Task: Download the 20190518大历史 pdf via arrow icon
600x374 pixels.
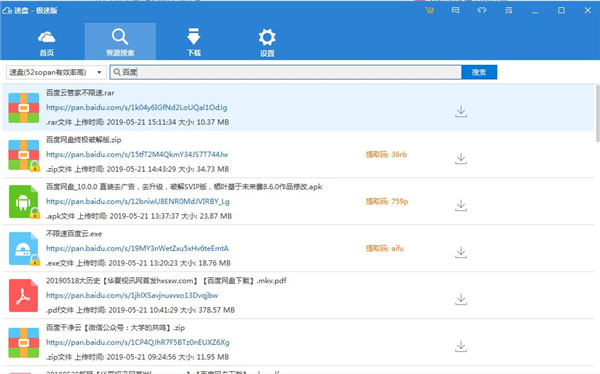Action: tap(461, 299)
